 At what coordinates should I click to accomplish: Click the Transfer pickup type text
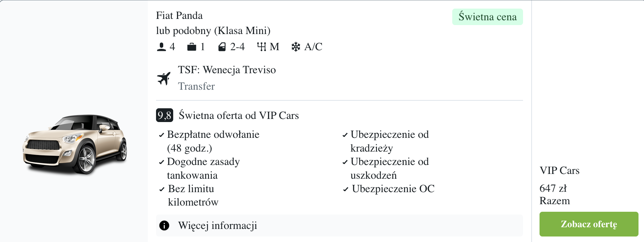[196, 86]
